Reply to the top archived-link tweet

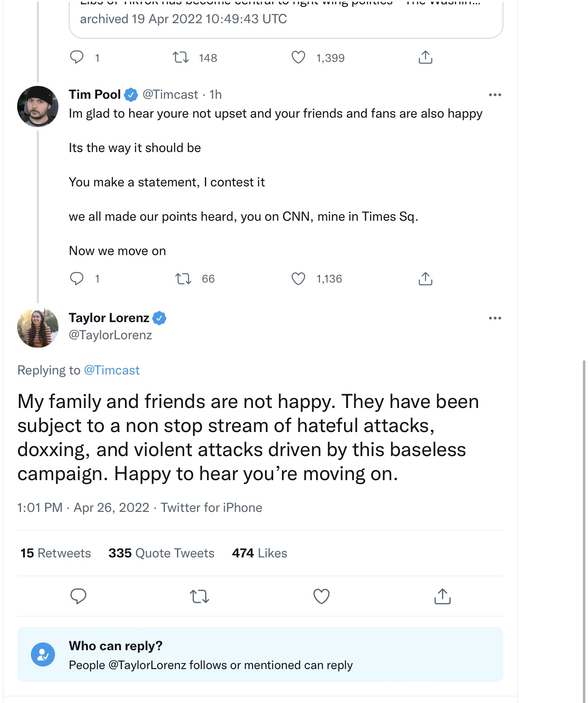pyautogui.click(x=77, y=58)
